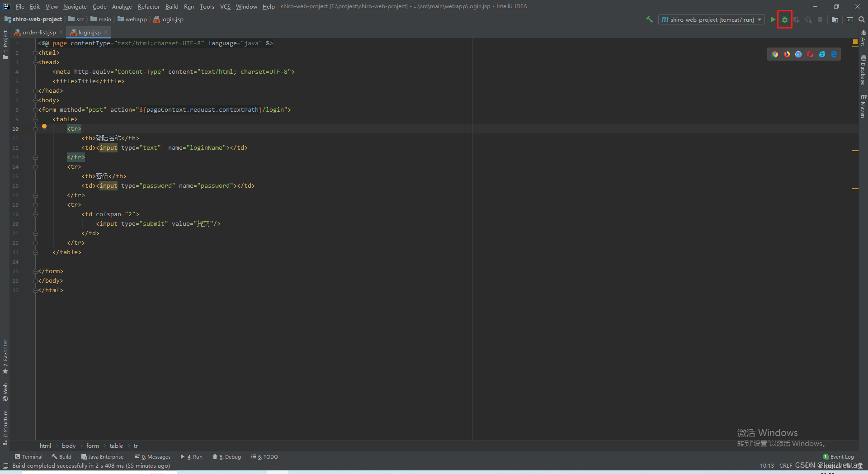Screen dimensions: 868x474
Task: Click the Run Anything toolbar icon
Action: coord(850,19)
